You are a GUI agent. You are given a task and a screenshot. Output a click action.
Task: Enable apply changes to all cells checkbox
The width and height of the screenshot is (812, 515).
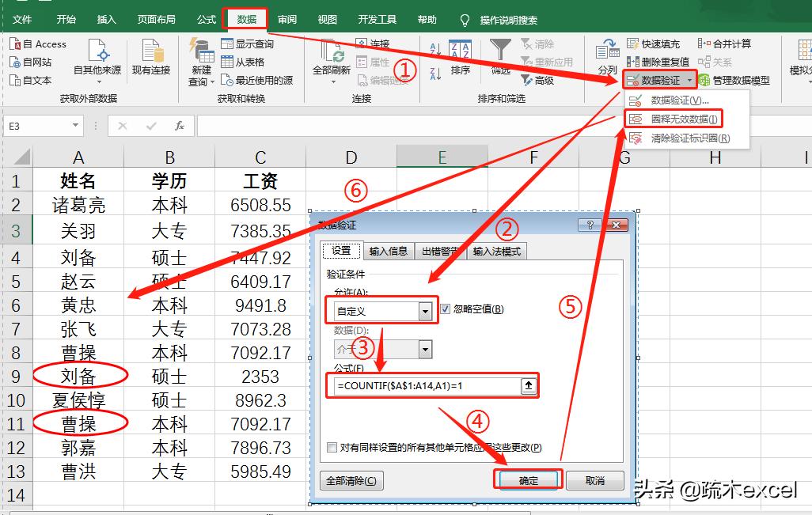pos(331,446)
